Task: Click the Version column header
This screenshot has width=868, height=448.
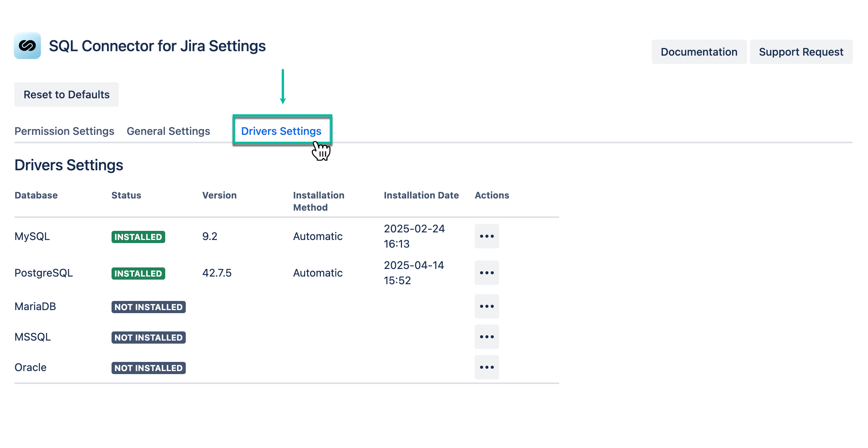Action: pyautogui.click(x=219, y=195)
